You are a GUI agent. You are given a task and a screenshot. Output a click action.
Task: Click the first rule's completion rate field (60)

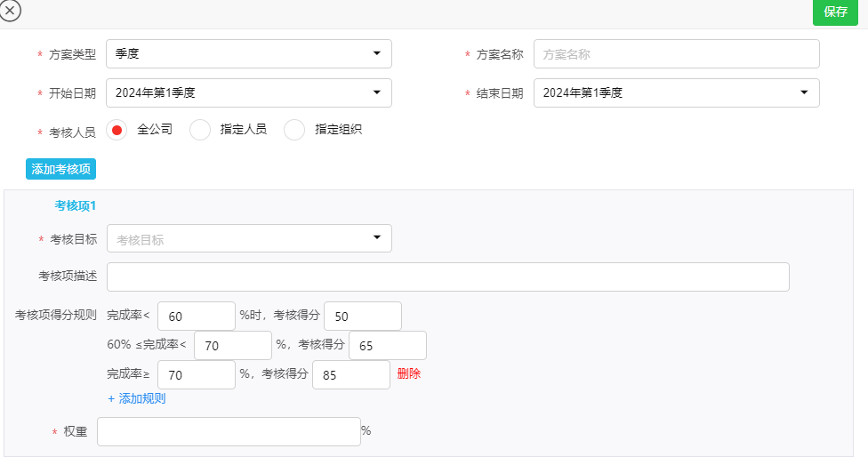196,316
